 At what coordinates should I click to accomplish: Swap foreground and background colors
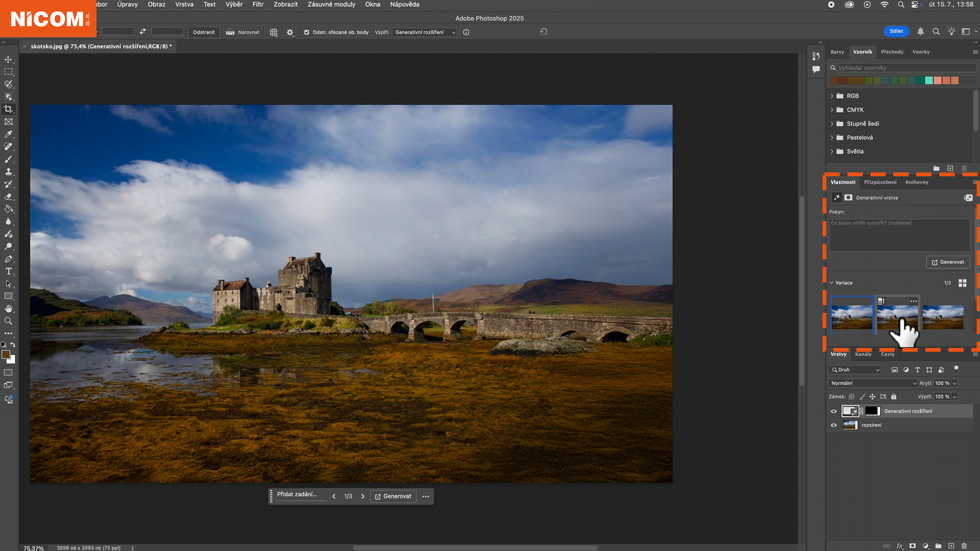click(13, 345)
